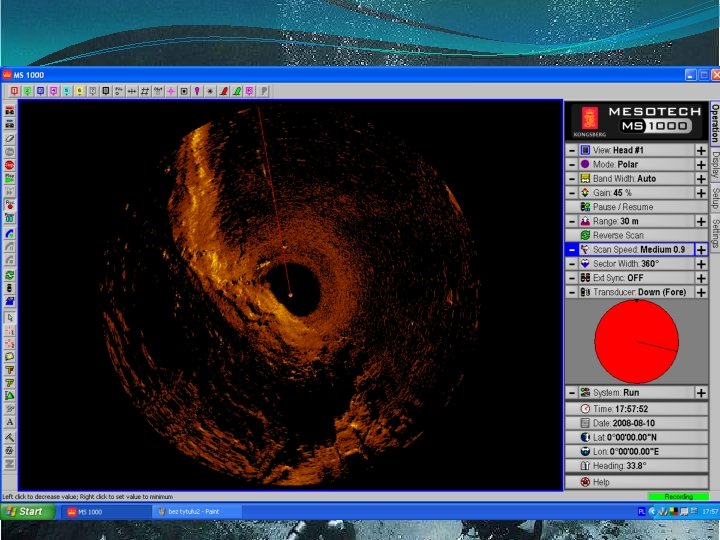This screenshot has height=540, width=720.
Task: Click the green refresh arrows icon in left toolbar
Action: coord(9,275)
